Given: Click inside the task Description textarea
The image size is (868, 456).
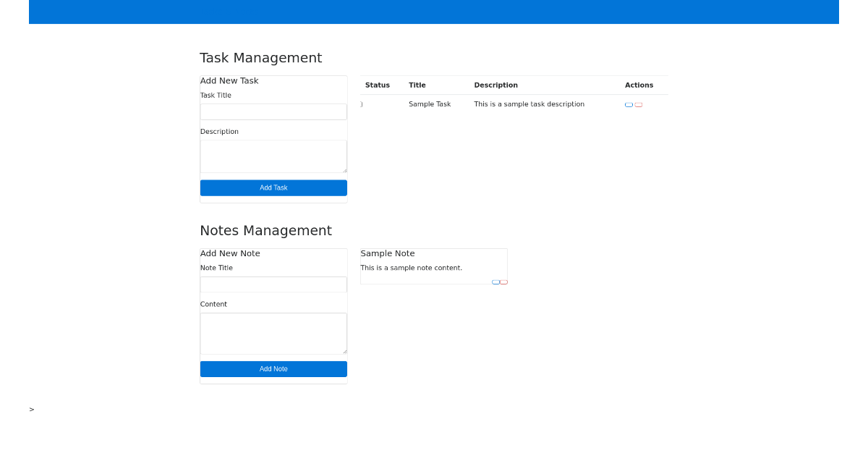Looking at the screenshot, I should click(x=273, y=156).
